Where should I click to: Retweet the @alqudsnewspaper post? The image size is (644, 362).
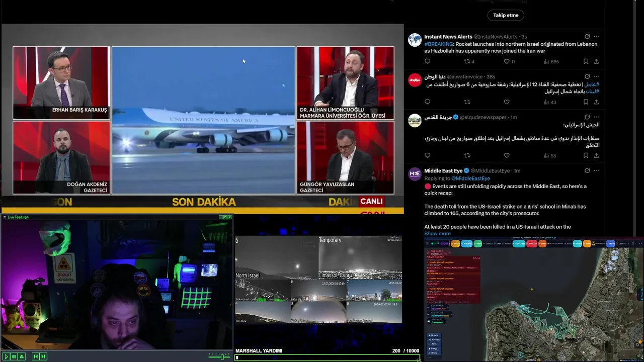pyautogui.click(x=467, y=155)
